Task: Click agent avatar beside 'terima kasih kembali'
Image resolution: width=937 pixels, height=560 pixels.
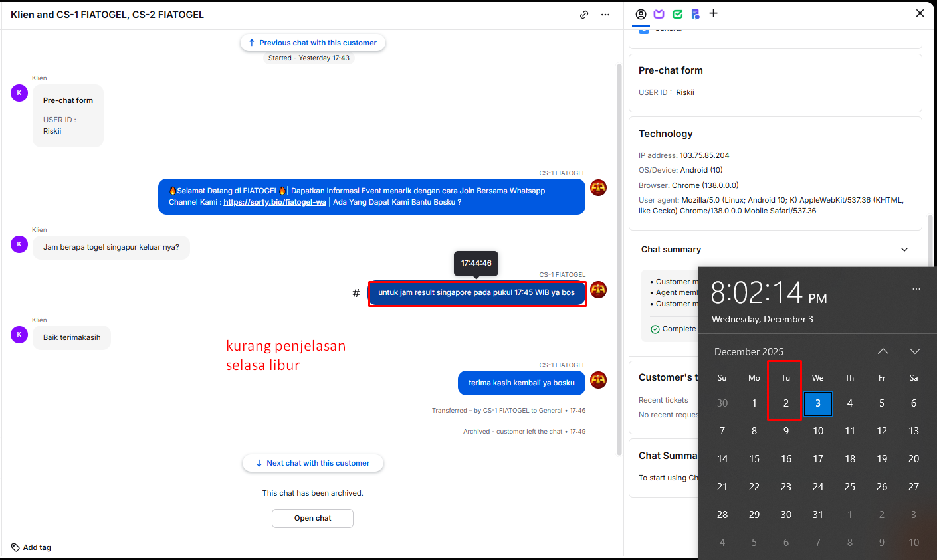Action: [599, 380]
